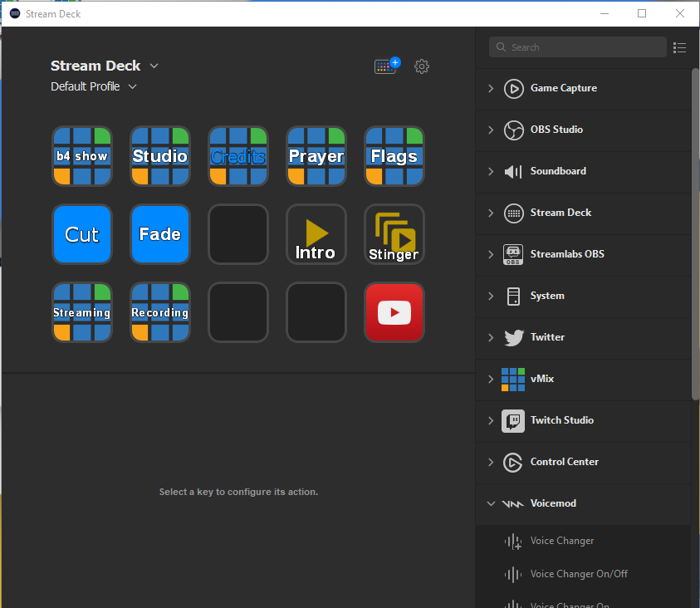Click the add Stream Deck device icon

385,66
